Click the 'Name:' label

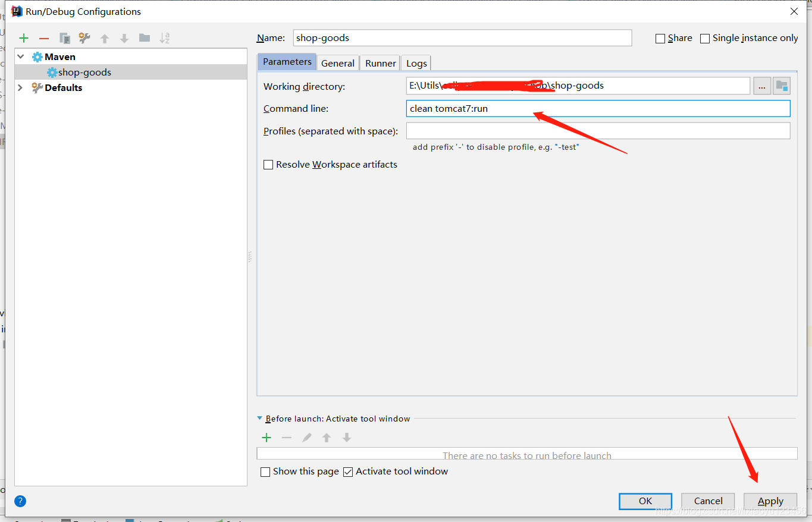pos(271,38)
